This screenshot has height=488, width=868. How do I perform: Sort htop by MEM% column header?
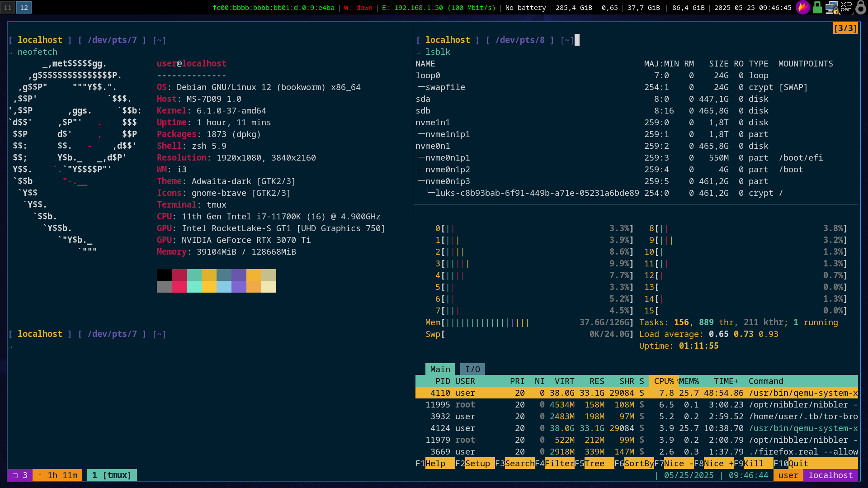coord(689,381)
